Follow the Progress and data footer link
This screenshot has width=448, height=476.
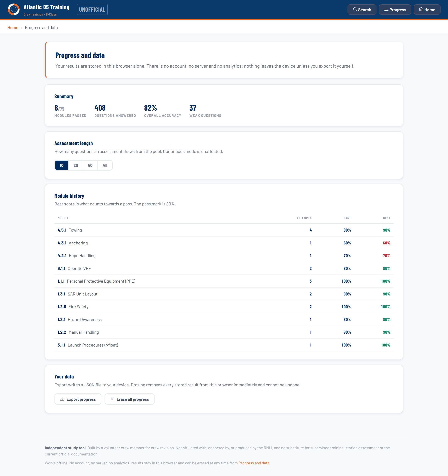(x=254, y=463)
